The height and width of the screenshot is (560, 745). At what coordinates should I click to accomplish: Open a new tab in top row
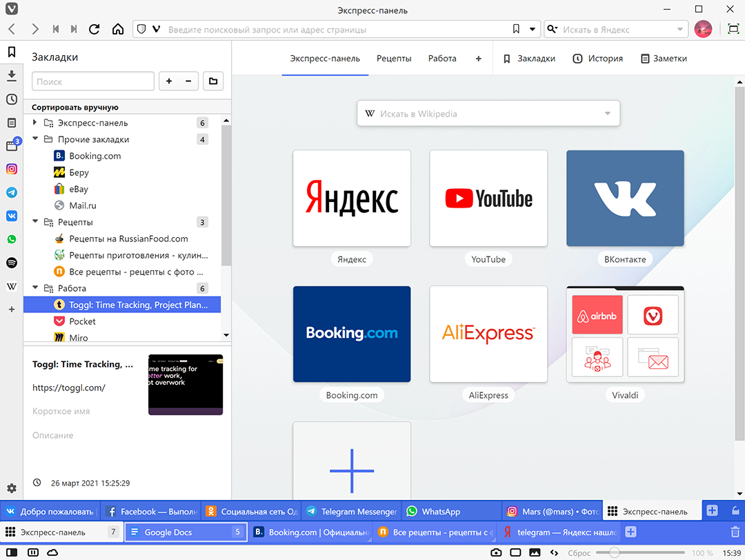[x=712, y=510]
